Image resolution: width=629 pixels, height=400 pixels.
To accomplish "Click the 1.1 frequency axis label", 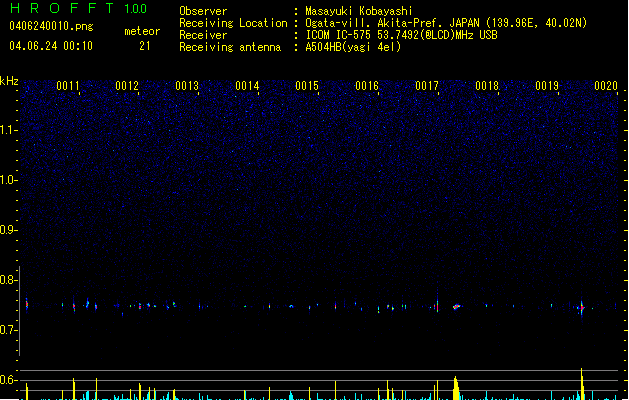I will (8, 130).
